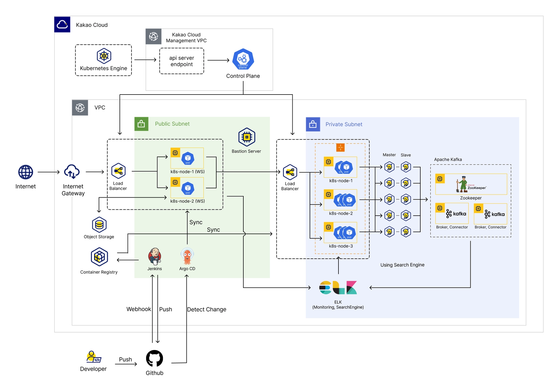
Task: Click the Object Storage icon
Action: click(x=99, y=225)
